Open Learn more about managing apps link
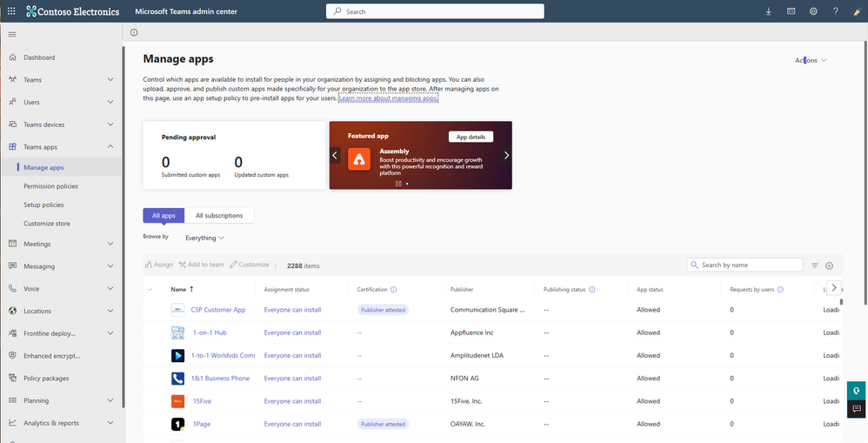Image resolution: width=868 pixels, height=443 pixels. tap(388, 98)
